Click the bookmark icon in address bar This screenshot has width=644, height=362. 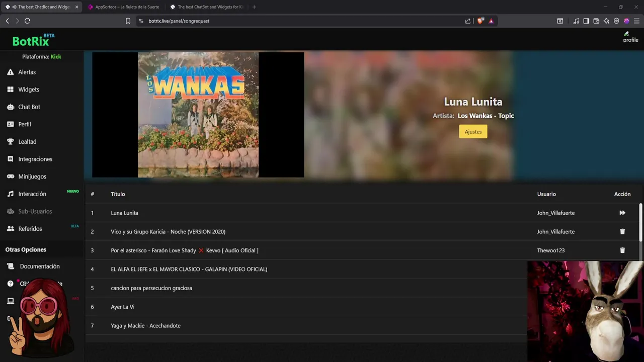128,21
